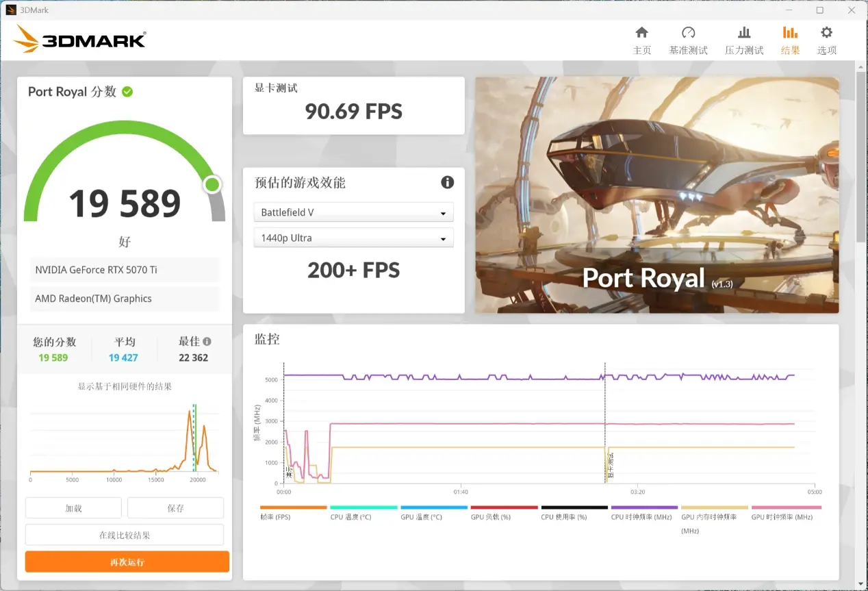Click the green 19 589 under 您的分数

tap(53, 357)
